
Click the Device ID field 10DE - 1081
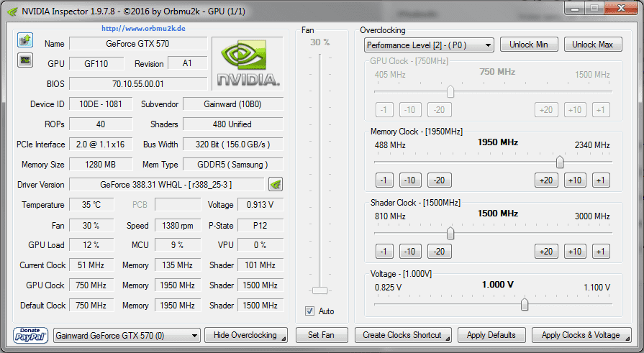(x=101, y=104)
